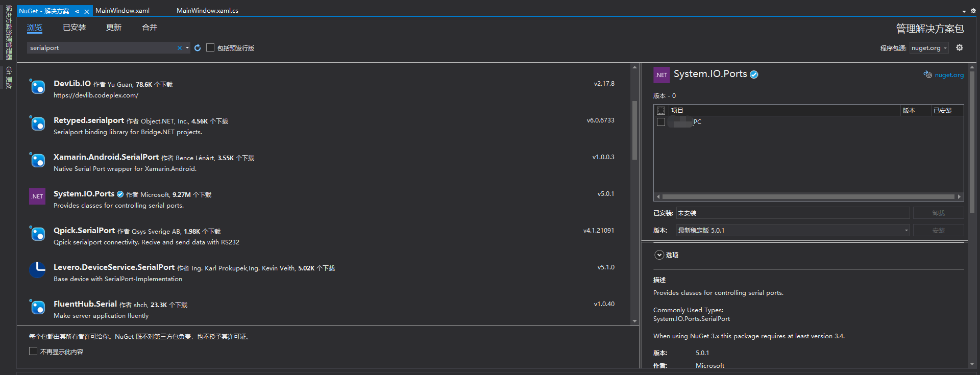980x375 pixels.
Task: Select the Levero.DeviceService.SerialPort package
Action: (x=324, y=272)
